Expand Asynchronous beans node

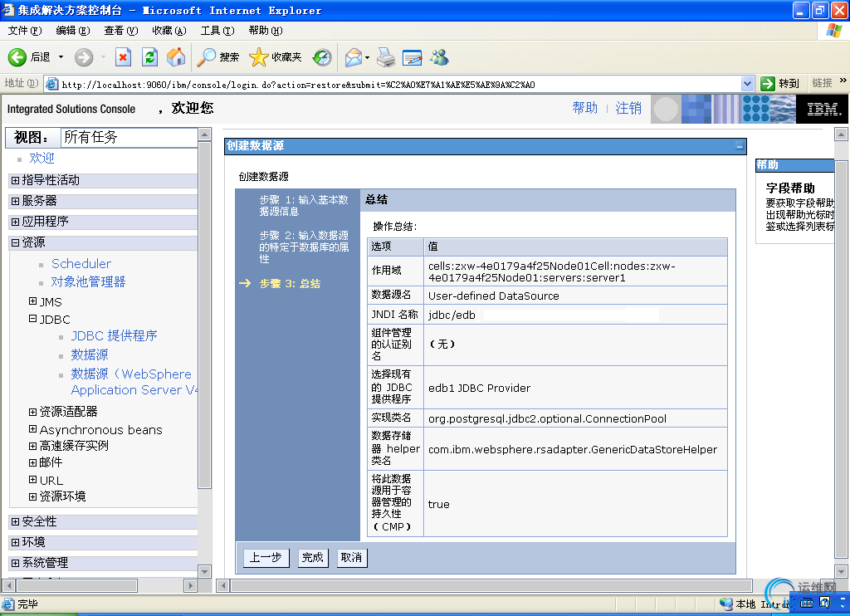pyautogui.click(x=32, y=429)
